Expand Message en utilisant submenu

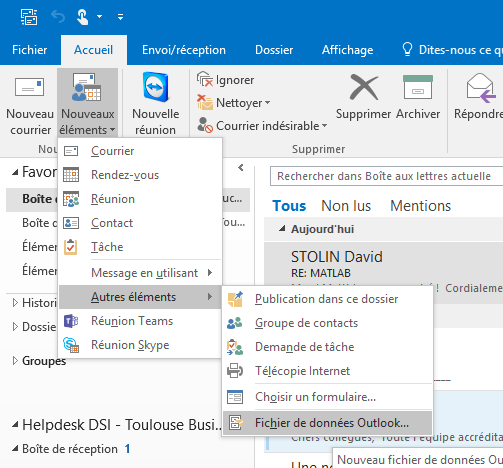tap(140, 273)
